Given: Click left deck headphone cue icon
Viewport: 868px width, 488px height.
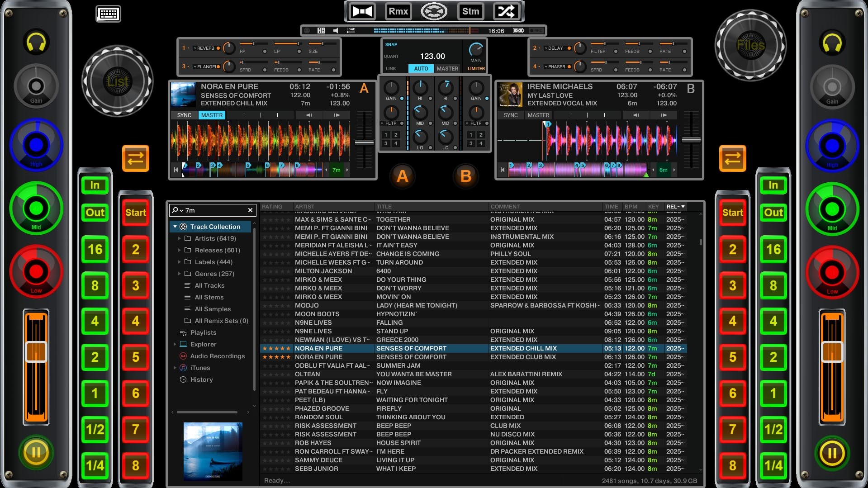Looking at the screenshot, I should (x=36, y=43).
